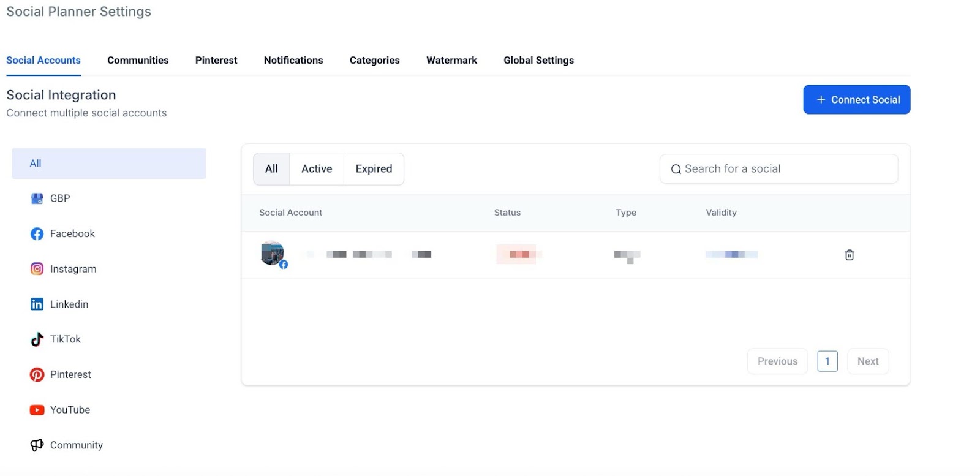Go to Global Settings tab
The image size is (980, 476).
pos(538,60)
